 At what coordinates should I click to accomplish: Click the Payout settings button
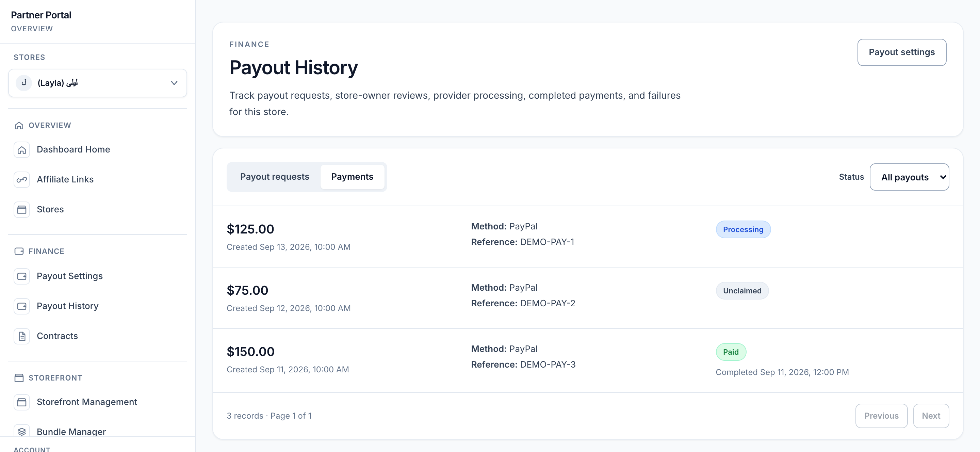point(902,52)
